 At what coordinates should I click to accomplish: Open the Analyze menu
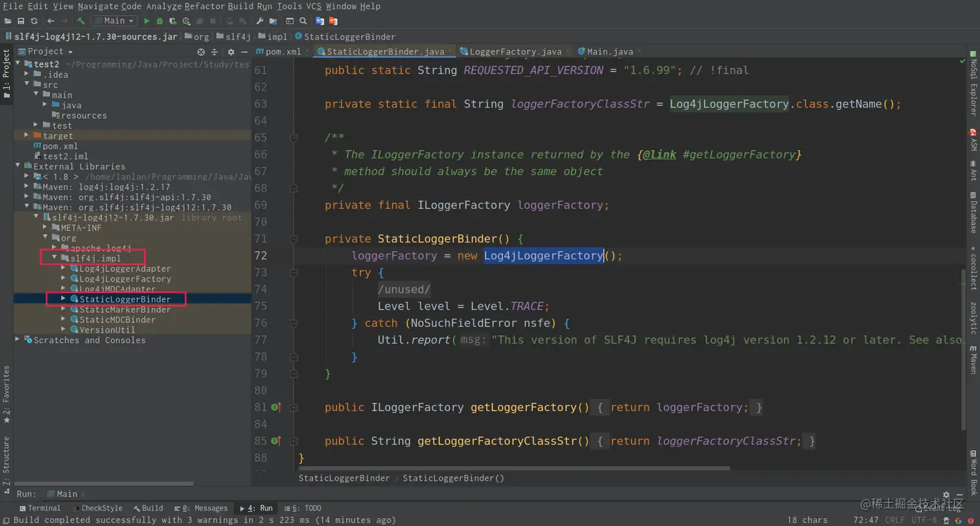(x=164, y=6)
